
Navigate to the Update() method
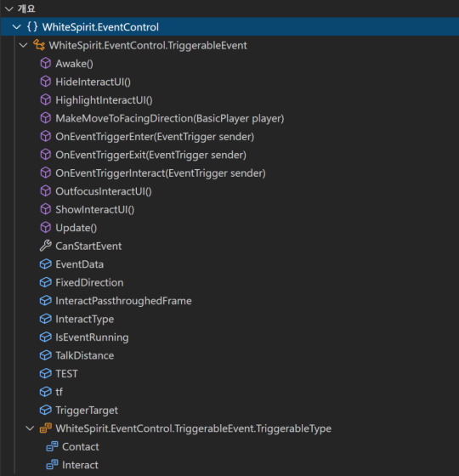76,228
